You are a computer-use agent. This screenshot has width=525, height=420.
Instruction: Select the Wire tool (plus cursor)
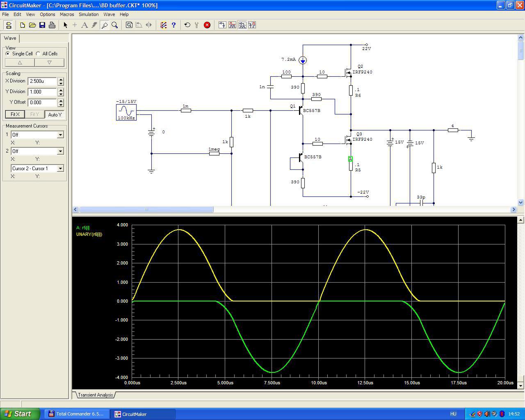[75, 25]
